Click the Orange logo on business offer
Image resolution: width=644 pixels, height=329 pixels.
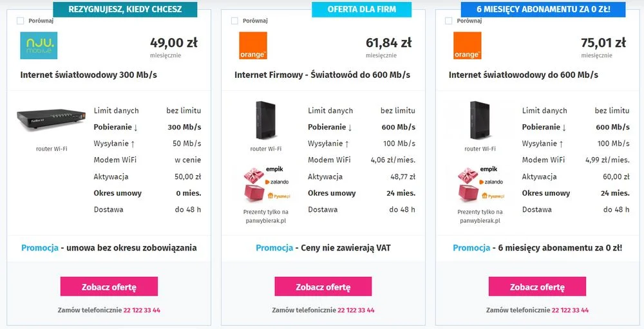pyautogui.click(x=253, y=46)
